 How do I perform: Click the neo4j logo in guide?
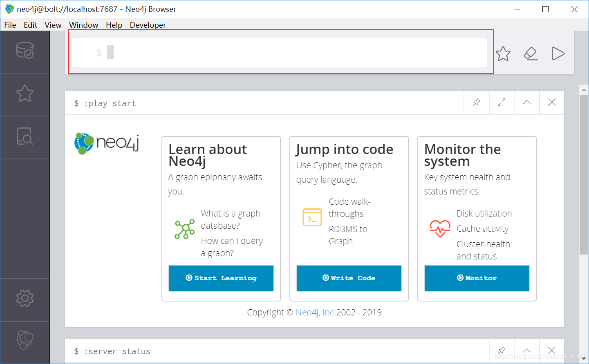[x=107, y=143]
